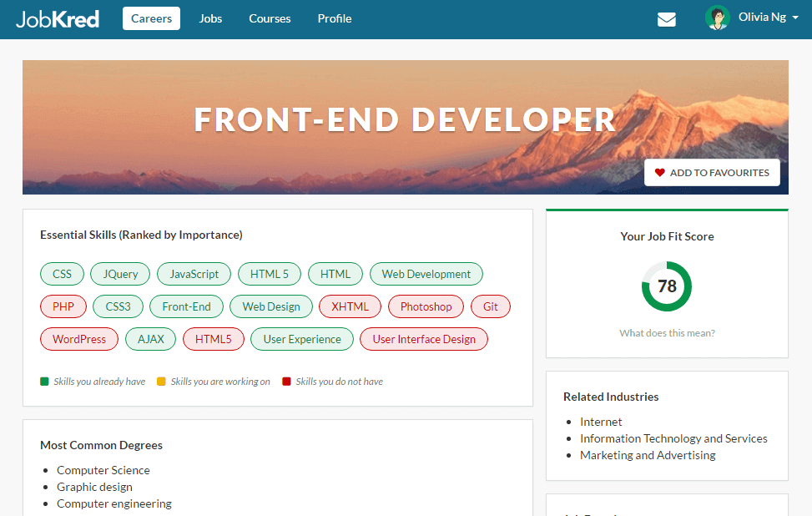This screenshot has width=812, height=516.
Task: Click the Front-End skill tag
Action: coord(186,306)
